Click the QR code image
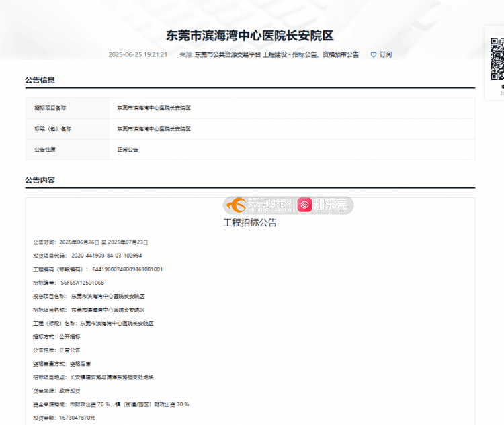This screenshot has height=425, width=504. (497, 59)
